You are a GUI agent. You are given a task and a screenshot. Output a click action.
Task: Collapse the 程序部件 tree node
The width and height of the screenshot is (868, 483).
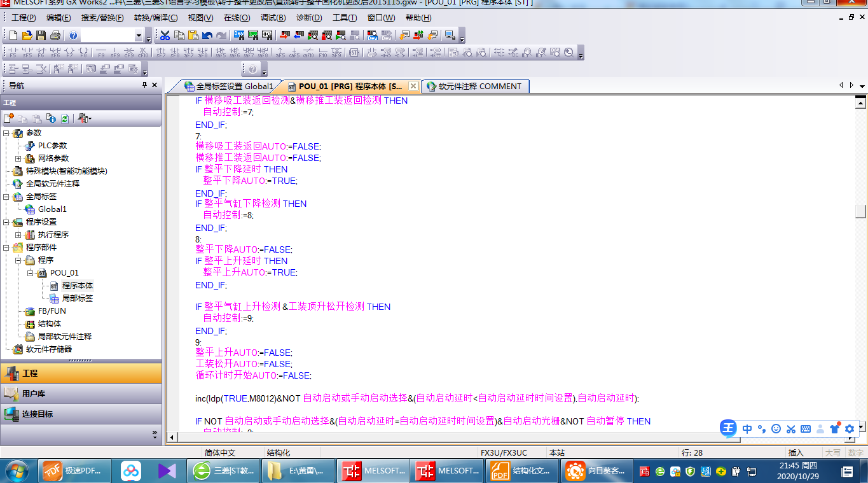click(x=7, y=248)
